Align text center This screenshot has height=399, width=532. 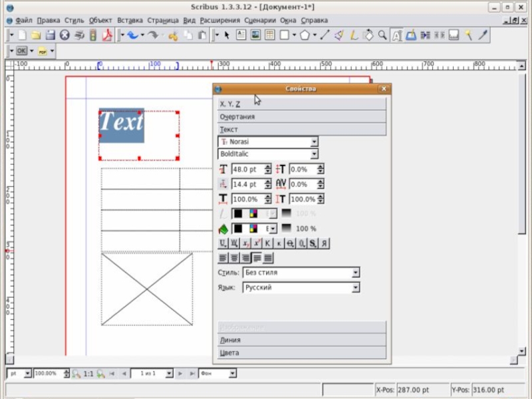234,258
